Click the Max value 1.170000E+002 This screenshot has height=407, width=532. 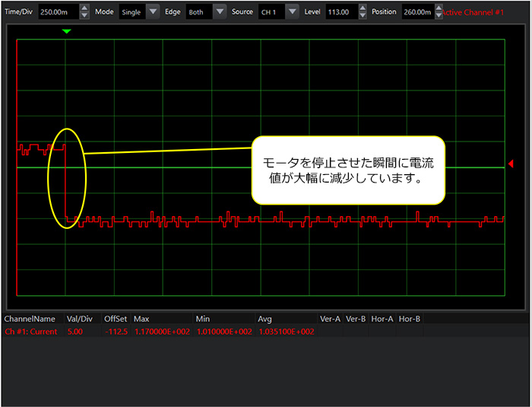click(x=162, y=332)
